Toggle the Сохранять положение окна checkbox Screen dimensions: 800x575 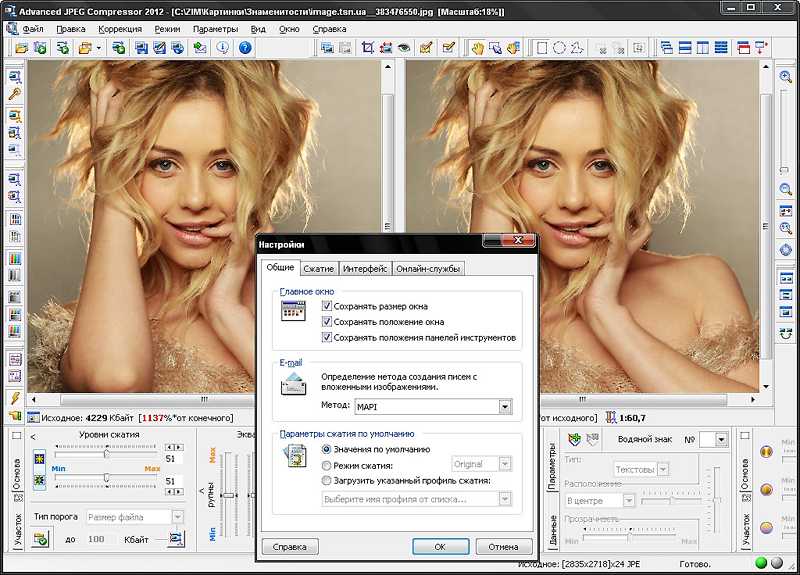point(327,322)
